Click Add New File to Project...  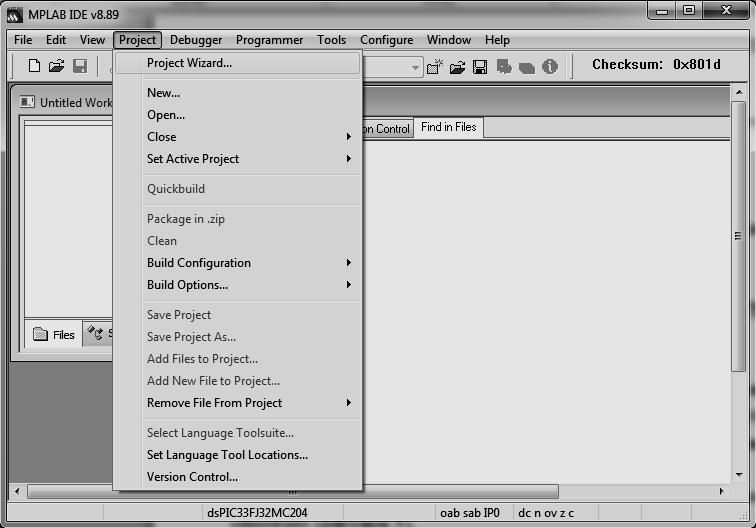pyautogui.click(x=238, y=381)
